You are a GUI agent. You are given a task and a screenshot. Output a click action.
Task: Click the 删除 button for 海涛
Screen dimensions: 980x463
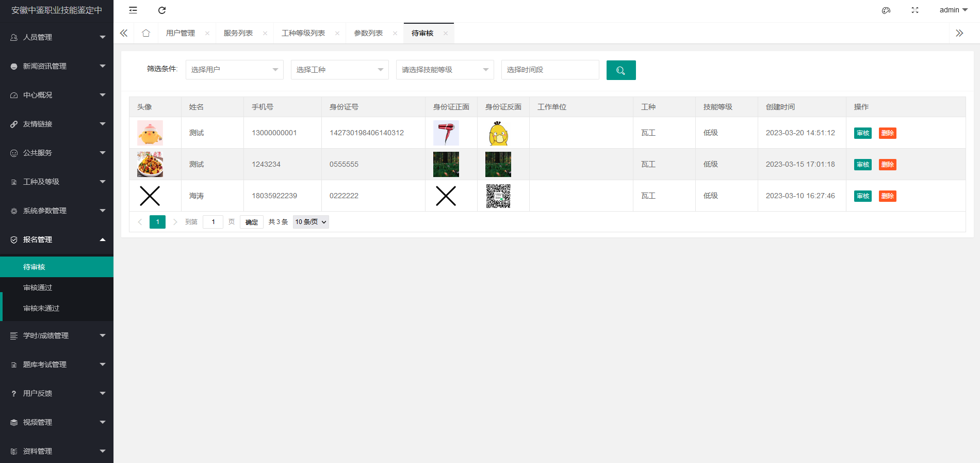[888, 196]
